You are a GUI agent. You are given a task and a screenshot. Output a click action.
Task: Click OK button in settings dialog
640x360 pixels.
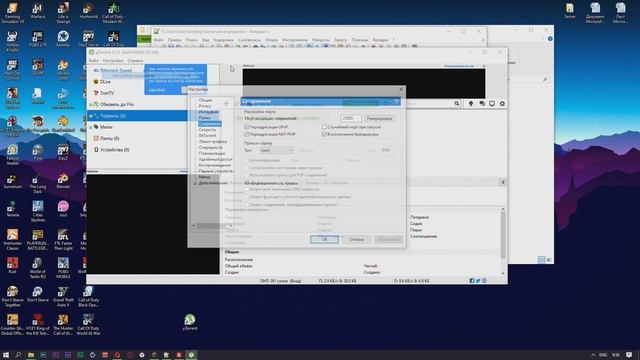(x=324, y=239)
